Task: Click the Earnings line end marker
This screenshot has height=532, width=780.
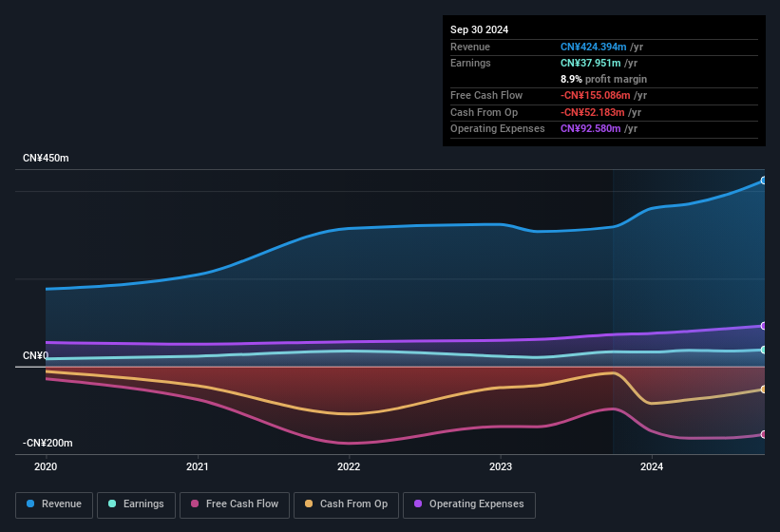Action: pos(764,350)
